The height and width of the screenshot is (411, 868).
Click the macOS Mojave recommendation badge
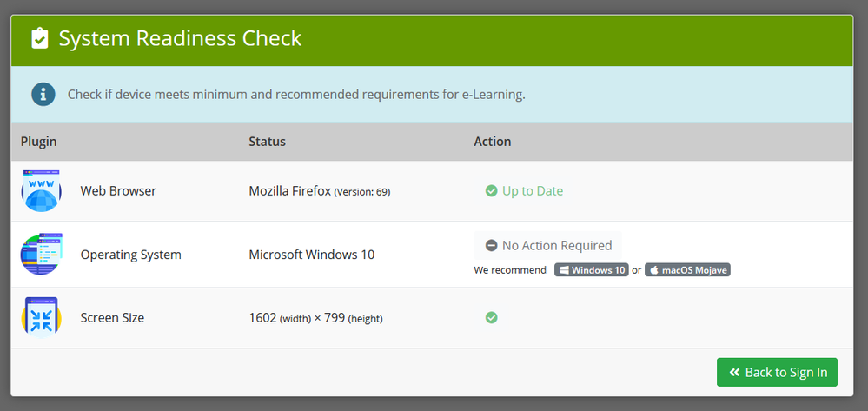point(687,270)
